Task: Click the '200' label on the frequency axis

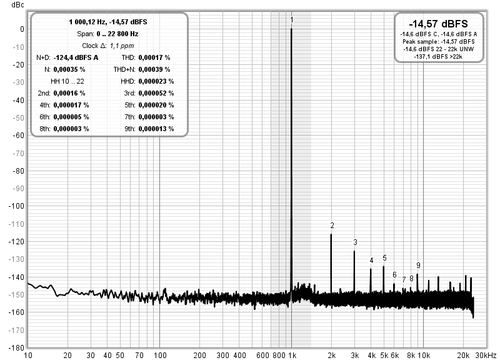Action: pyautogui.click(x=200, y=355)
